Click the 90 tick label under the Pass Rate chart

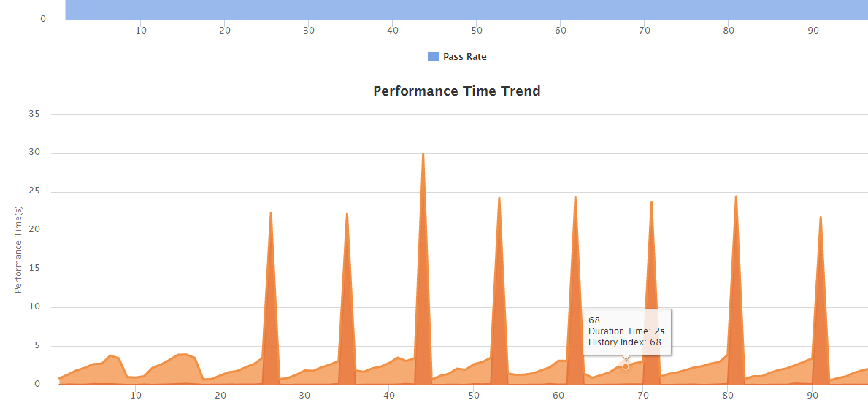pos(813,31)
